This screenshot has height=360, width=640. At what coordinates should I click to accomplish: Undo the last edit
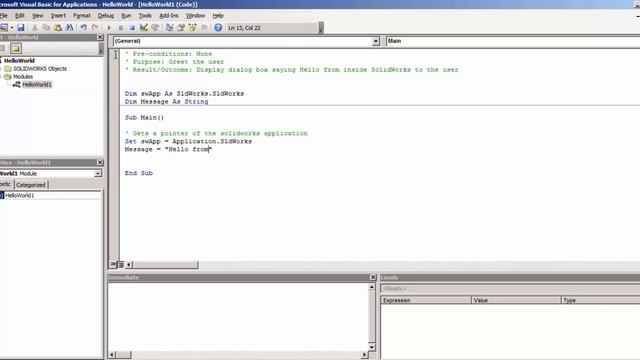[83, 28]
